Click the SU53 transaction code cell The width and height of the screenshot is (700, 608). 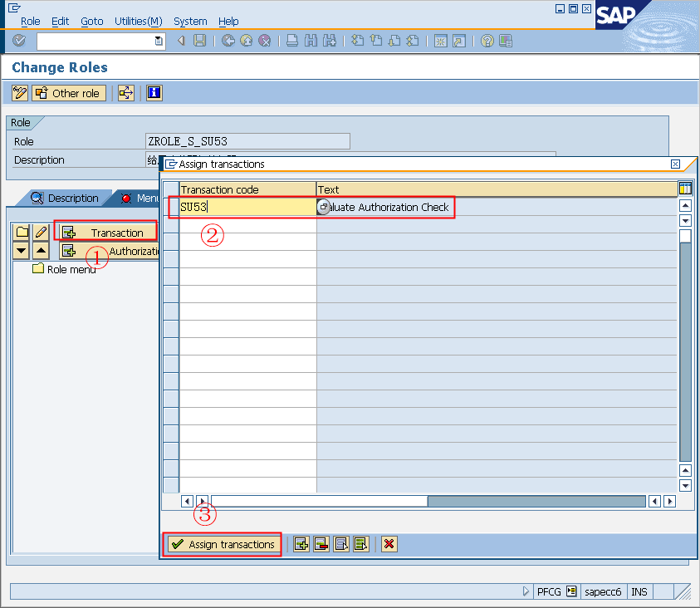point(247,207)
